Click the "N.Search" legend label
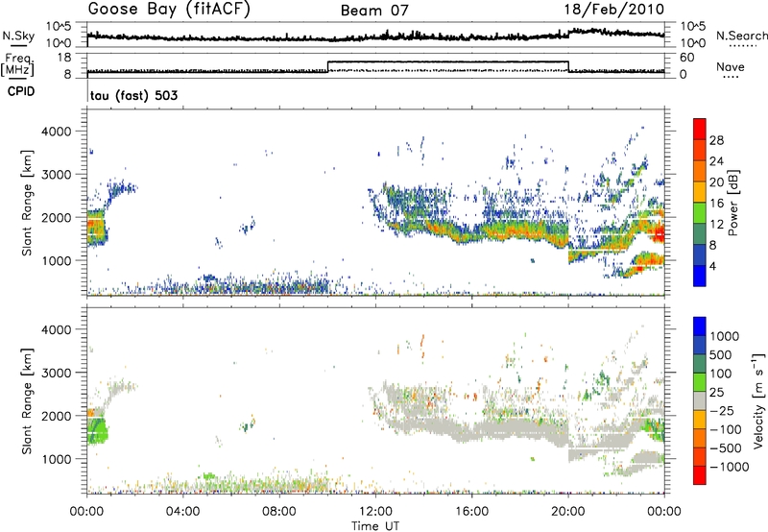768x532 pixels. tap(741, 36)
